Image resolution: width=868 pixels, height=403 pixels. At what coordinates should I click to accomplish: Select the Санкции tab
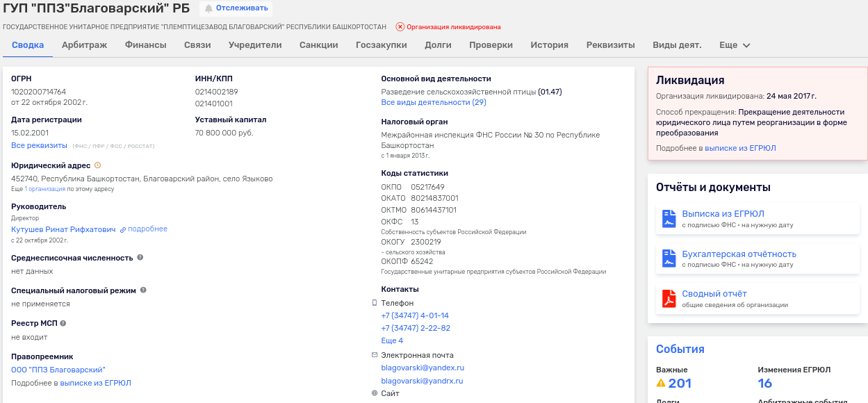coord(319,45)
